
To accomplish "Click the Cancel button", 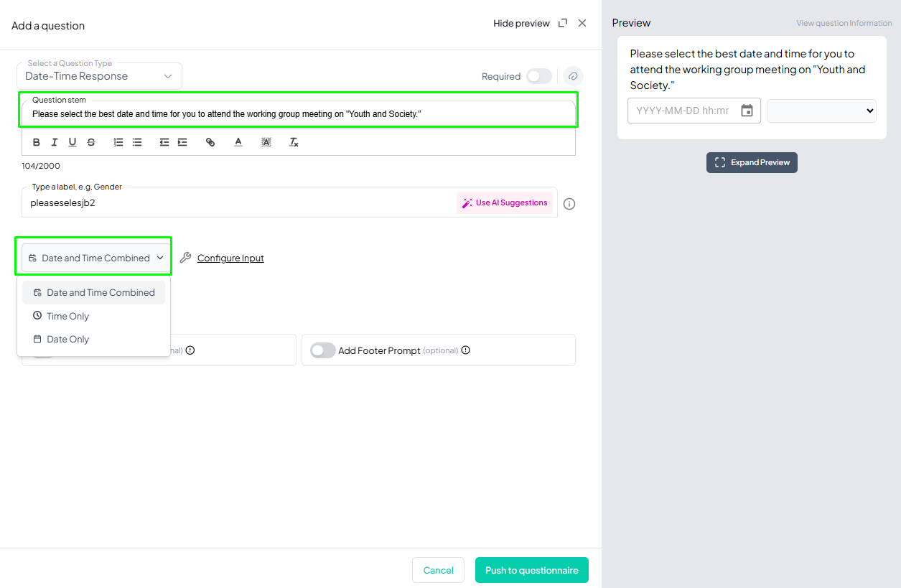I will click(x=439, y=570).
